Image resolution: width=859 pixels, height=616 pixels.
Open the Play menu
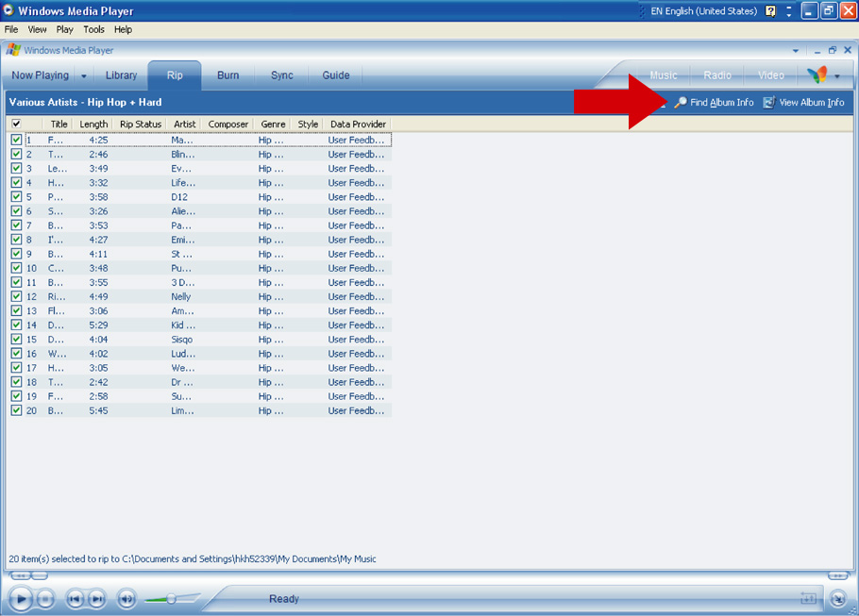click(64, 29)
